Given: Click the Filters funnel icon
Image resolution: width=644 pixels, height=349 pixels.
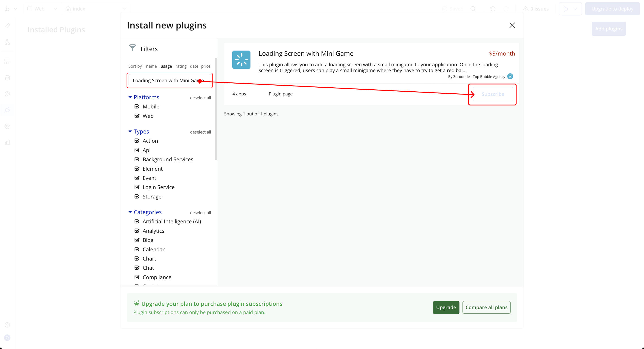Looking at the screenshot, I should click(132, 48).
